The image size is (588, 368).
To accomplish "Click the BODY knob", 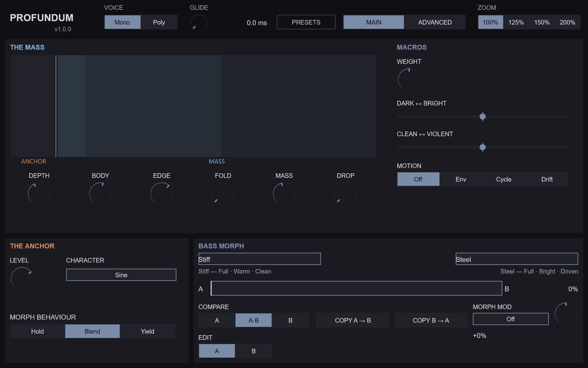I will (x=100, y=194).
